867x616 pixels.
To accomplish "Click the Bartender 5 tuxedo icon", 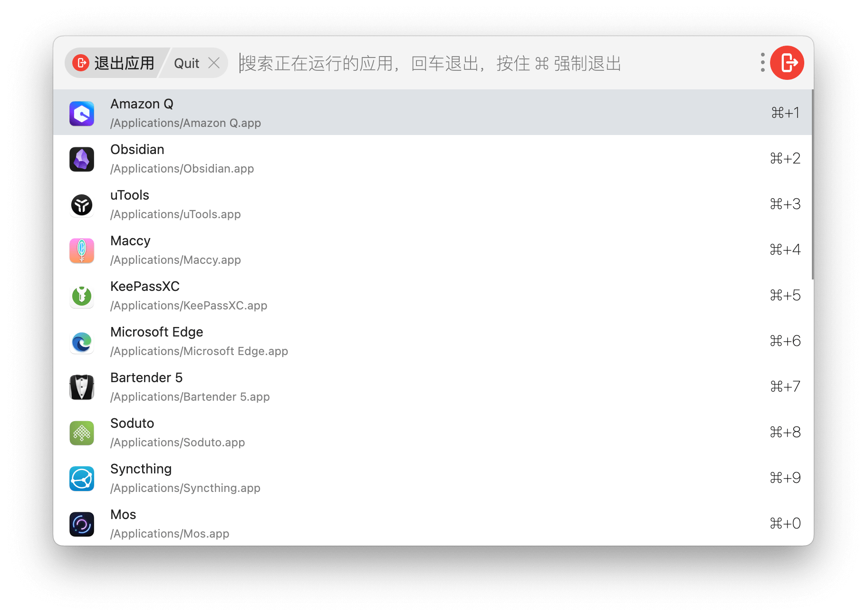I will coord(82,387).
